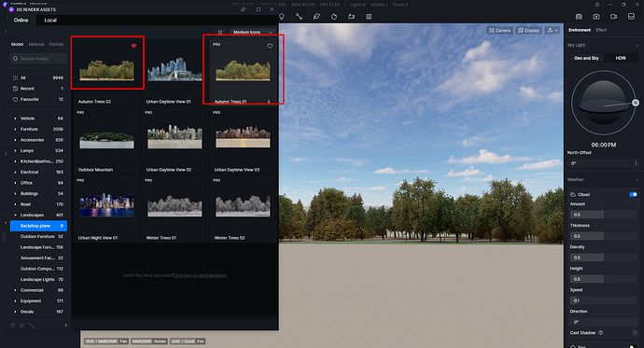Click the cloud Amount slider
The image size is (644, 348).
click(x=603, y=215)
